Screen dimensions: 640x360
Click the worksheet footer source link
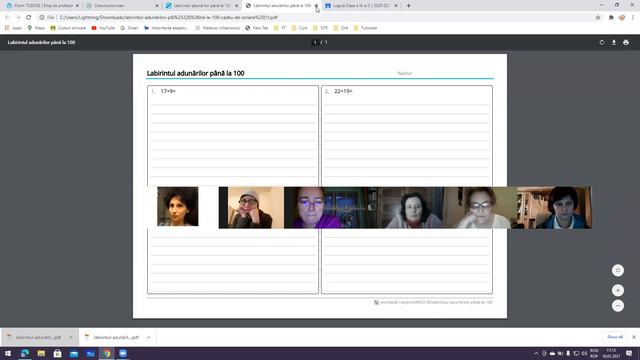[433, 302]
